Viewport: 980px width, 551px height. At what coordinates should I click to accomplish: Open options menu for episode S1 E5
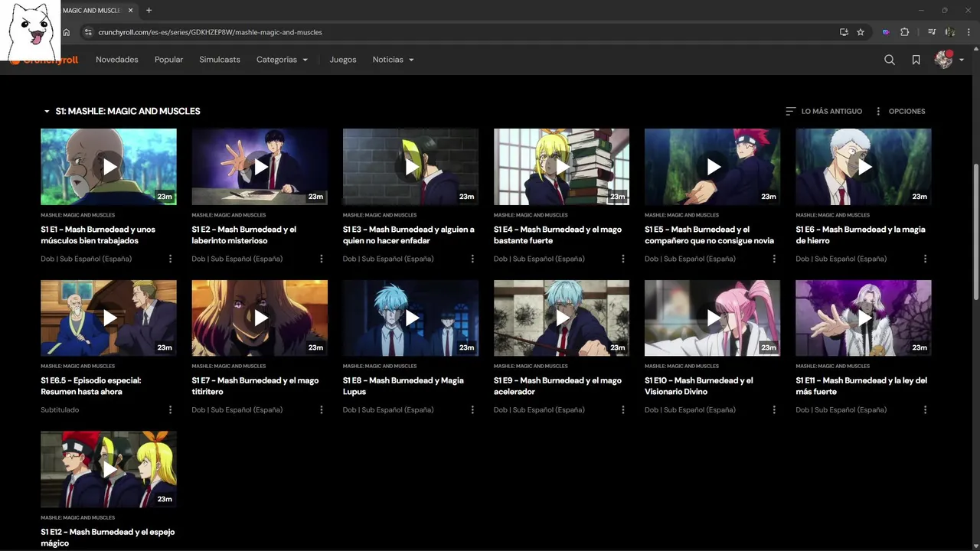(x=773, y=259)
